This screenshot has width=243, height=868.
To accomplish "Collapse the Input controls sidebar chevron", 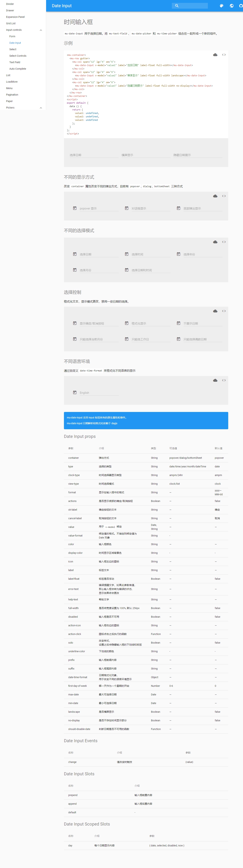I will [x=41, y=30].
